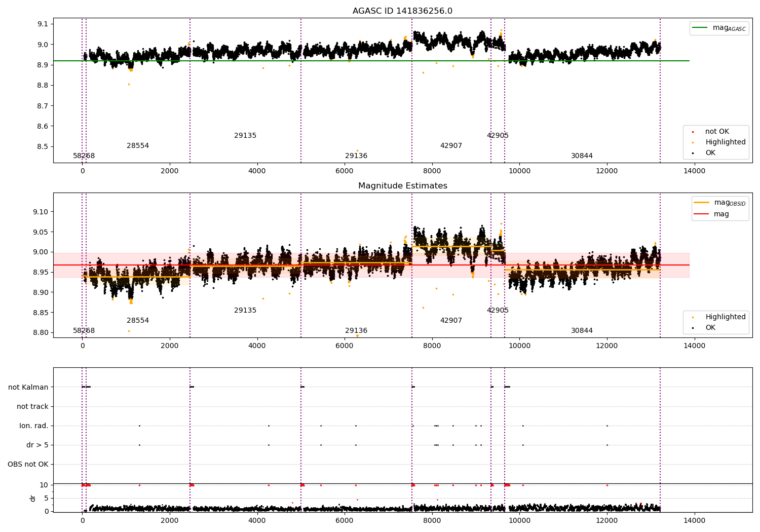760x532 pixels.
Task: Select the orange mag OBSID legend entry
Action: (719, 203)
